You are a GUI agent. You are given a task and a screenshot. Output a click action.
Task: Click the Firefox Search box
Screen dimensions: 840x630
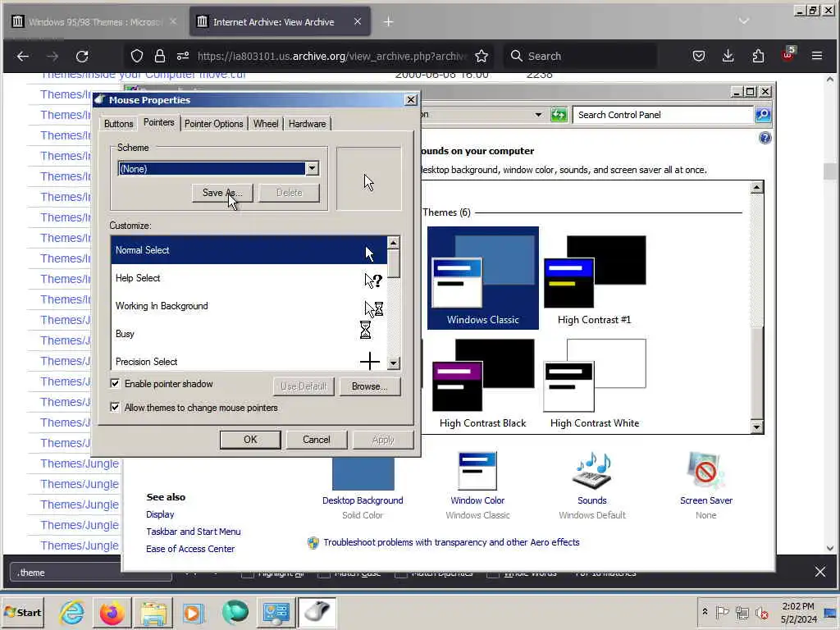point(580,57)
